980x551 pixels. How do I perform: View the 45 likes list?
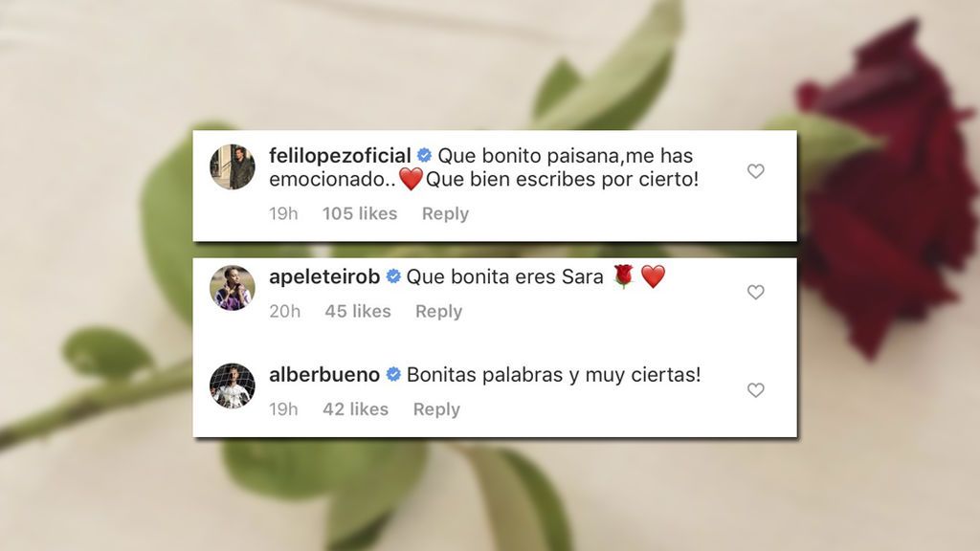pyautogui.click(x=358, y=311)
